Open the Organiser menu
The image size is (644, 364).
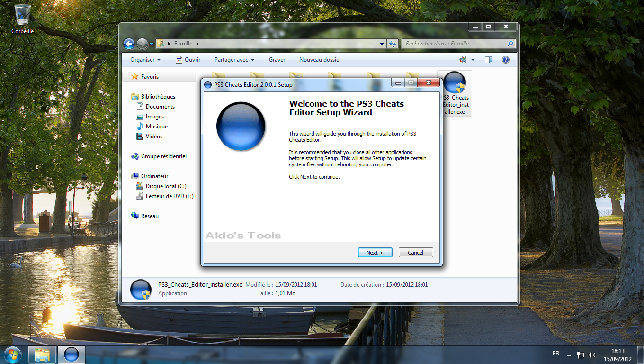(x=145, y=60)
